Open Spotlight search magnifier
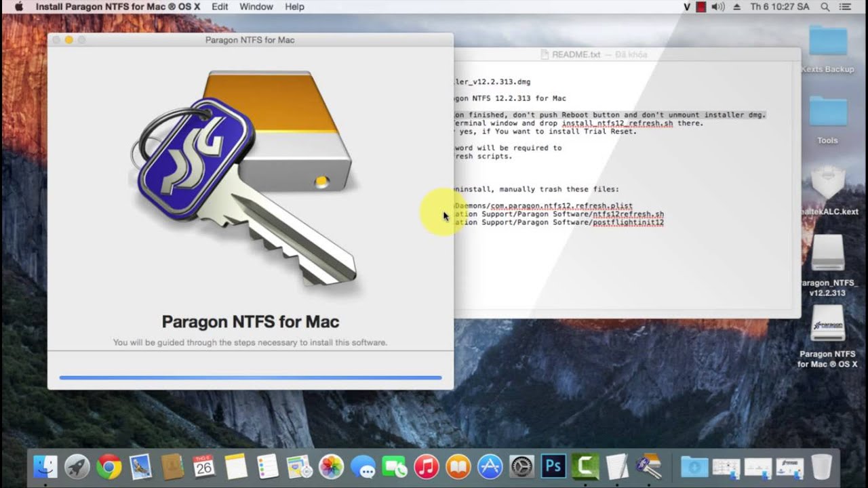 (x=825, y=7)
